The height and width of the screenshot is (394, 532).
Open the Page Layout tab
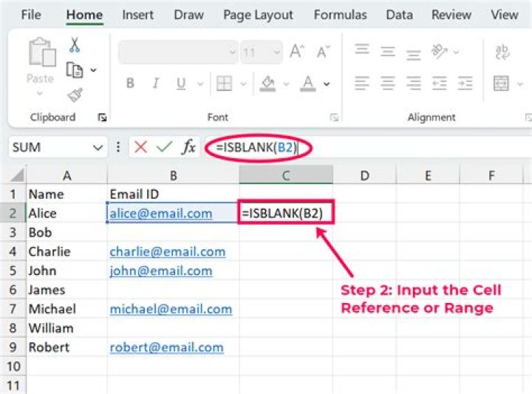click(x=258, y=16)
